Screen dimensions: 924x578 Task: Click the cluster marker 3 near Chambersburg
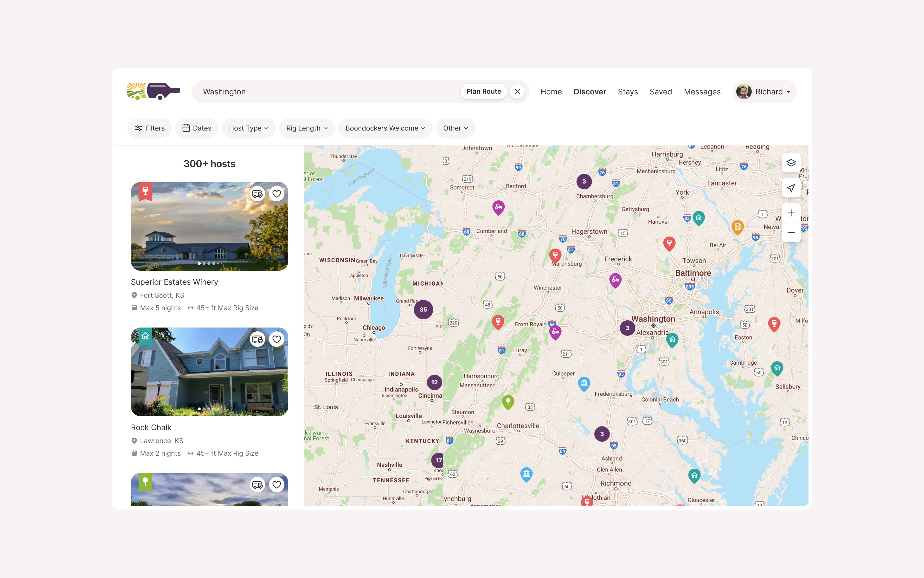pos(584,182)
